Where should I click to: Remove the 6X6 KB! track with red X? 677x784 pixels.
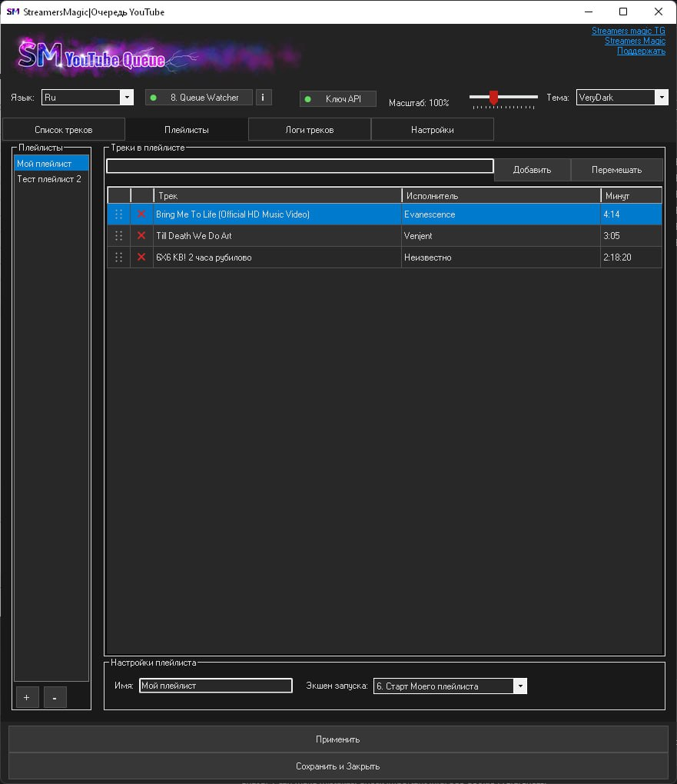pos(141,257)
